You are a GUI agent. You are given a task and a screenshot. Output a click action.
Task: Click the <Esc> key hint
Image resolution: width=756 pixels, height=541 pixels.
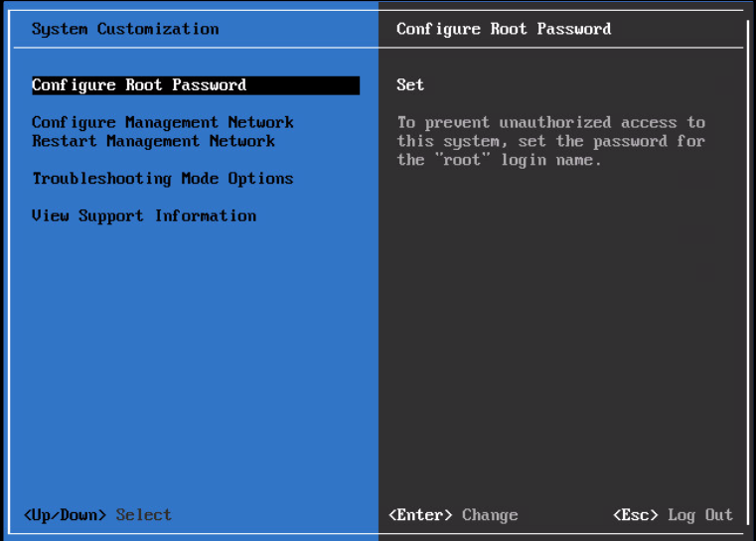pyautogui.click(x=635, y=514)
